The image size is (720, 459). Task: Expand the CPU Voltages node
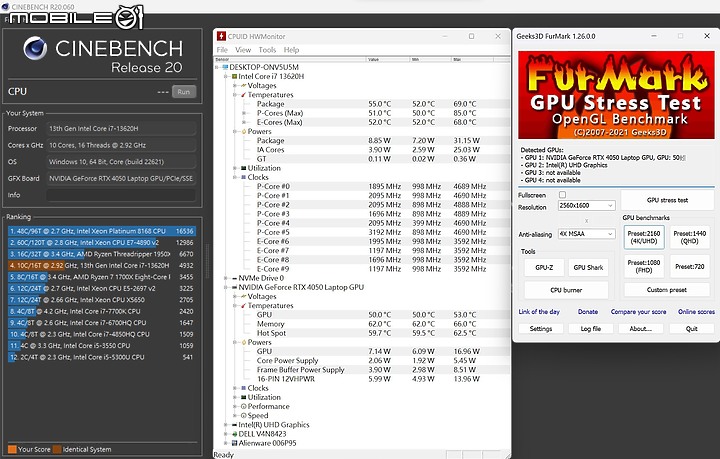235,85
